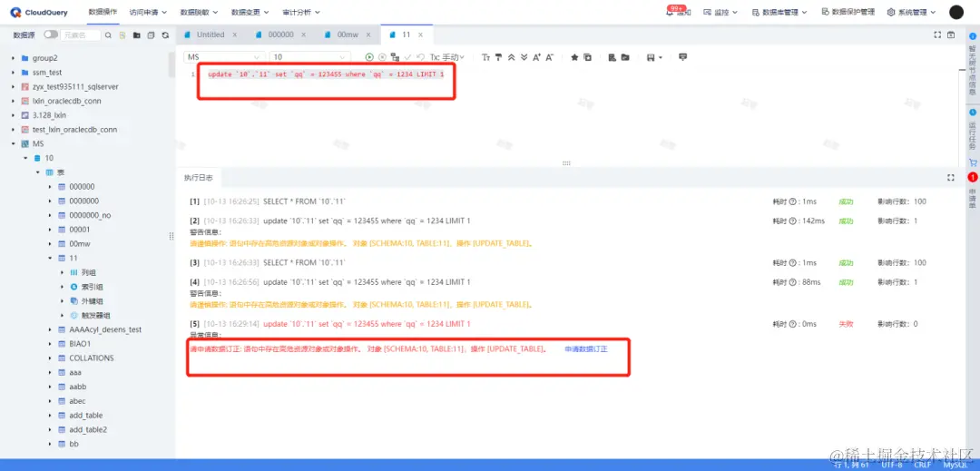Viewport: 980px width, 471px height.
Task: Switch to the Untitled tab
Action: [x=210, y=35]
